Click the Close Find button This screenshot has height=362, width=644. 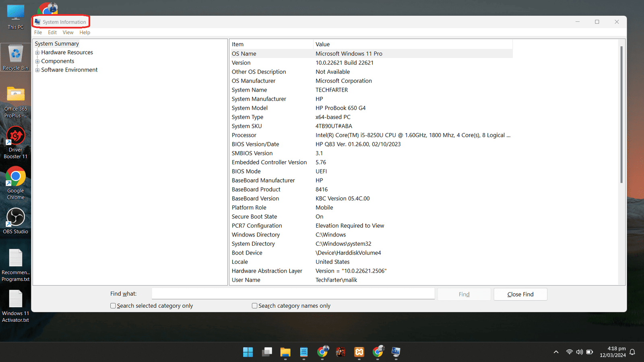pyautogui.click(x=520, y=294)
